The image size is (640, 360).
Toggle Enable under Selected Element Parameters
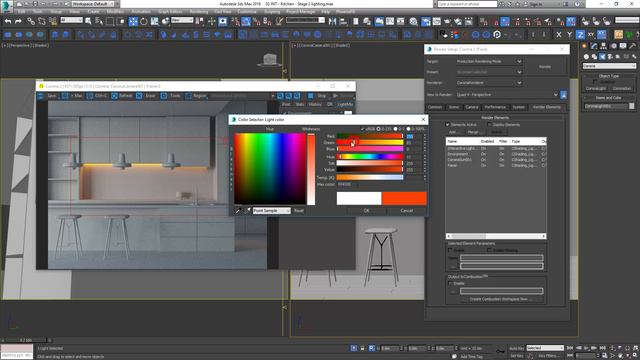click(450, 250)
